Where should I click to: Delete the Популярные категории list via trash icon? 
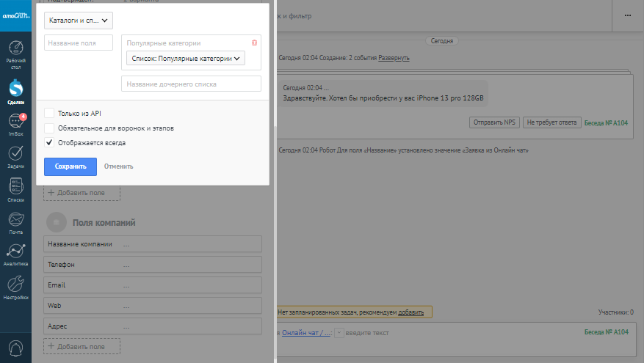pos(254,43)
